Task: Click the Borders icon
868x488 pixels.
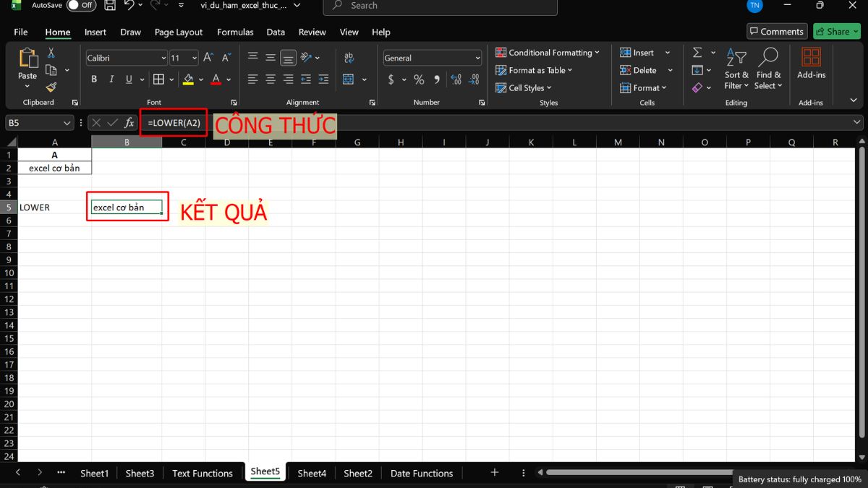Action: click(x=158, y=80)
